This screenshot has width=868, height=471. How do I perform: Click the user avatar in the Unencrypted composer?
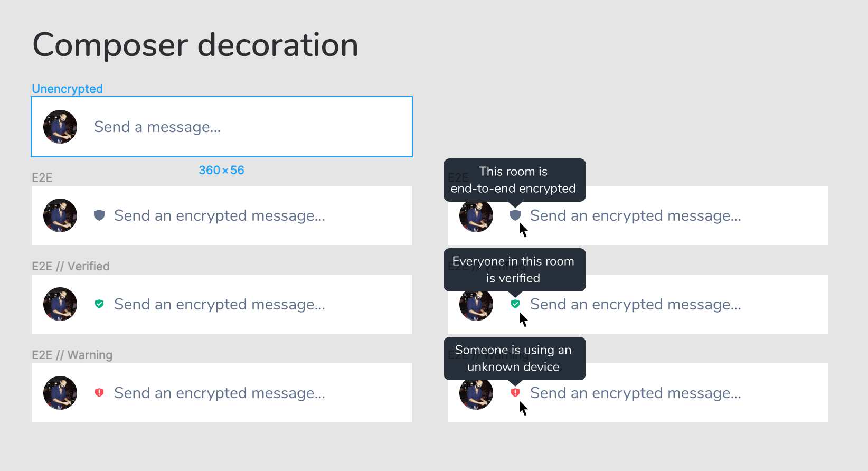pos(59,127)
